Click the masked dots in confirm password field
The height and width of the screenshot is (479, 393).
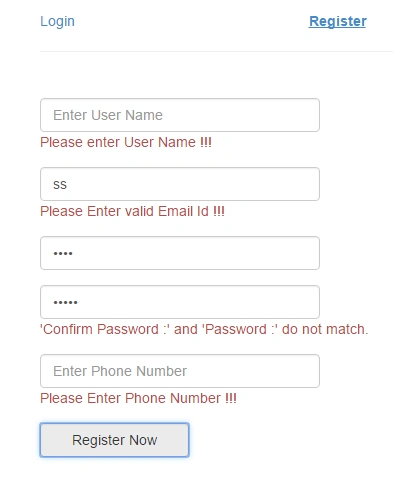(65, 303)
